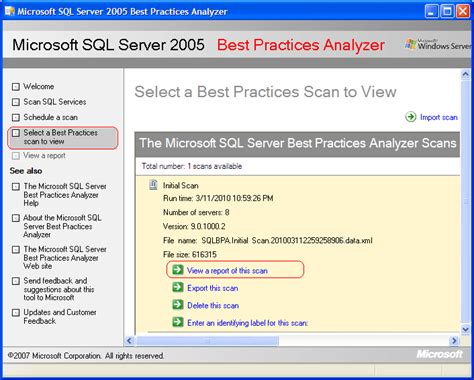
Task: Click the Total number: 1 scans available text
Action: tap(192, 166)
